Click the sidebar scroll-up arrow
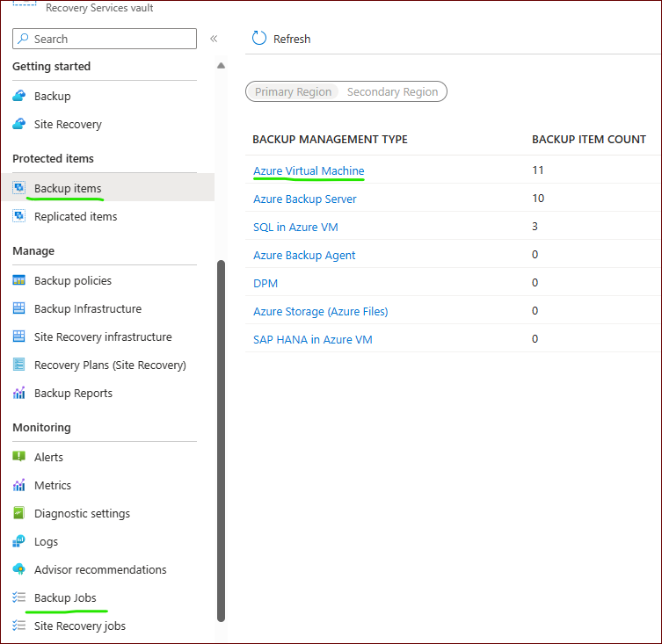This screenshot has height=644, width=662. pyautogui.click(x=221, y=66)
